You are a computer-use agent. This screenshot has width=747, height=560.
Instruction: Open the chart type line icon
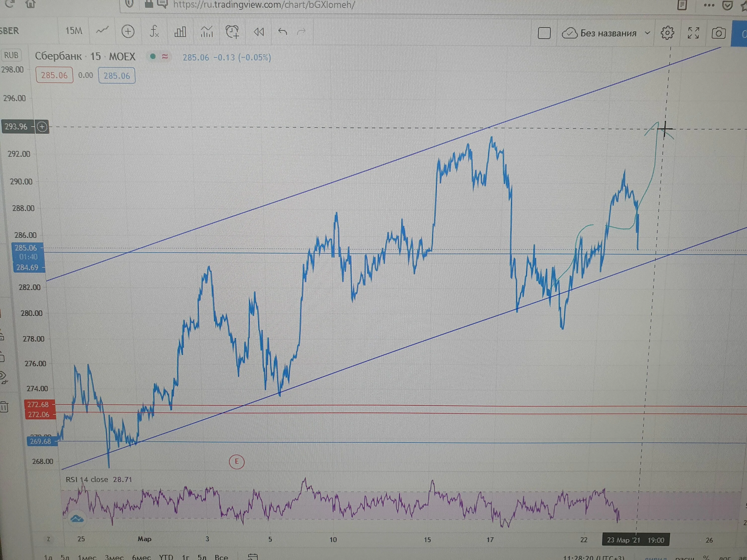click(102, 31)
